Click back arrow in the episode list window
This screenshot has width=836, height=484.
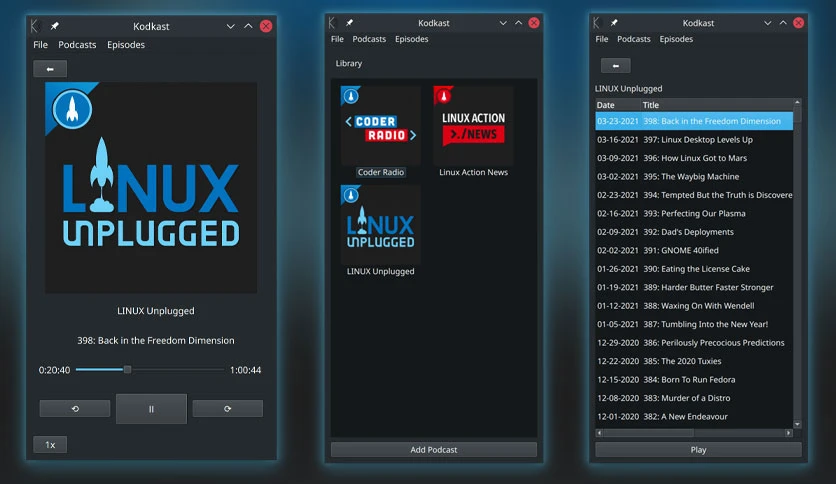pyautogui.click(x=615, y=66)
